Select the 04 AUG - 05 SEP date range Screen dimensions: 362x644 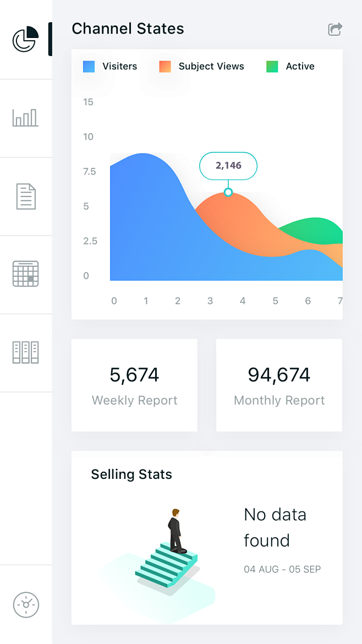282,569
